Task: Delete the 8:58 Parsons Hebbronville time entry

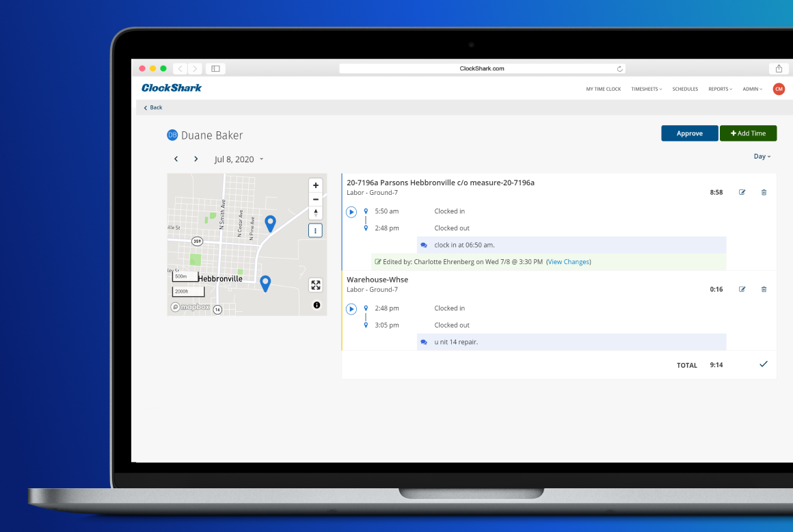Action: pyautogui.click(x=764, y=192)
